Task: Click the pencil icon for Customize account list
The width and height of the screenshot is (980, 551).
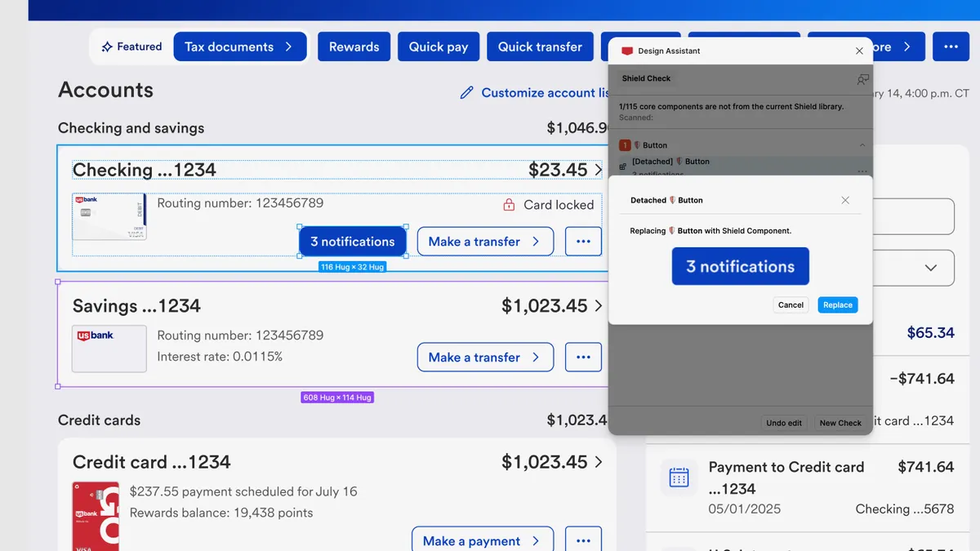Action: [x=466, y=92]
